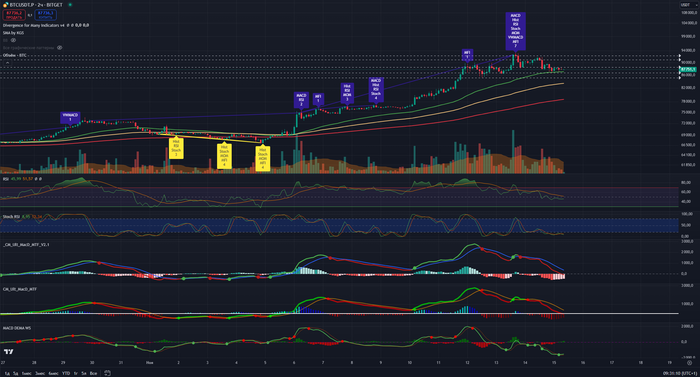Click the yellow Hist RSI Stoch 3 label
Screen dimensions: 700x377
(176, 148)
